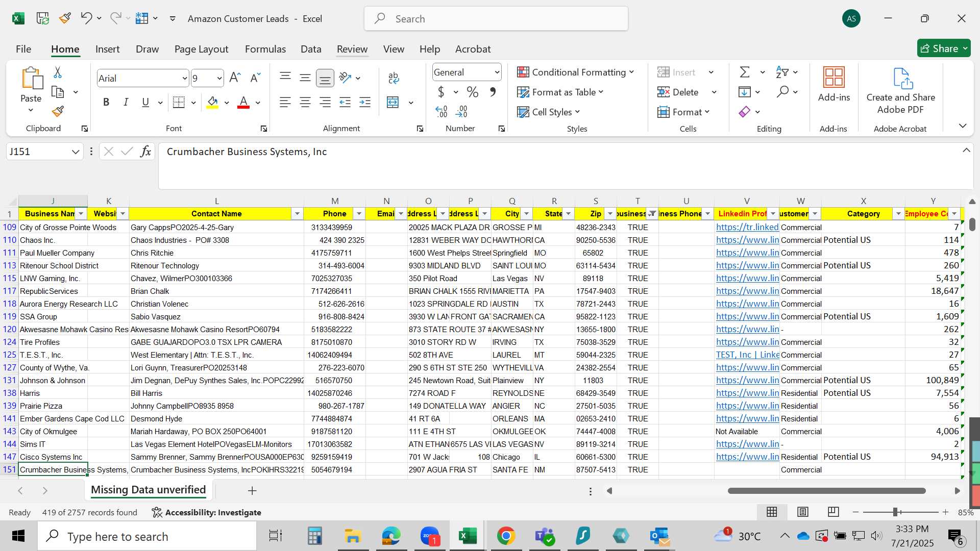
Task: Click Create and Share Adobe PDF icon
Action: [x=901, y=91]
